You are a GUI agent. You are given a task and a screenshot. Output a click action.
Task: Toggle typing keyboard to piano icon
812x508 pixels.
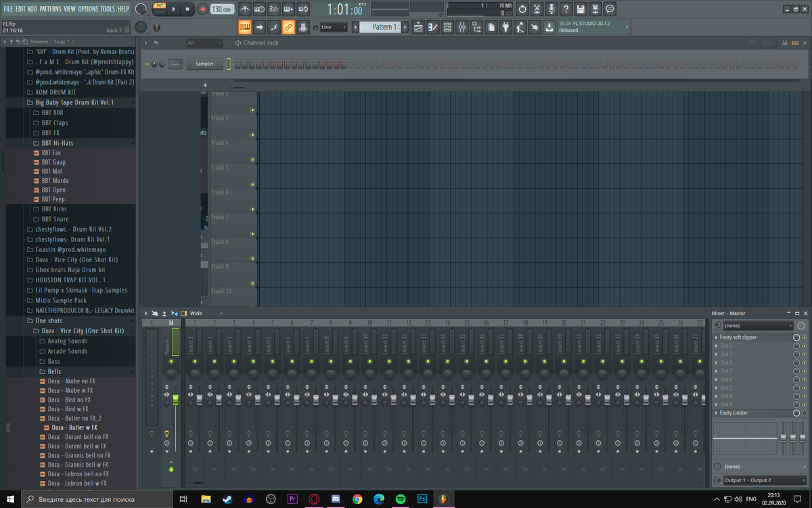click(244, 27)
